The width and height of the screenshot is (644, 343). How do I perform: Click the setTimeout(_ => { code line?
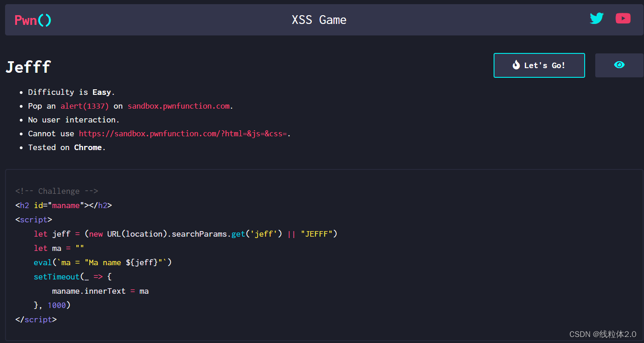73,277
